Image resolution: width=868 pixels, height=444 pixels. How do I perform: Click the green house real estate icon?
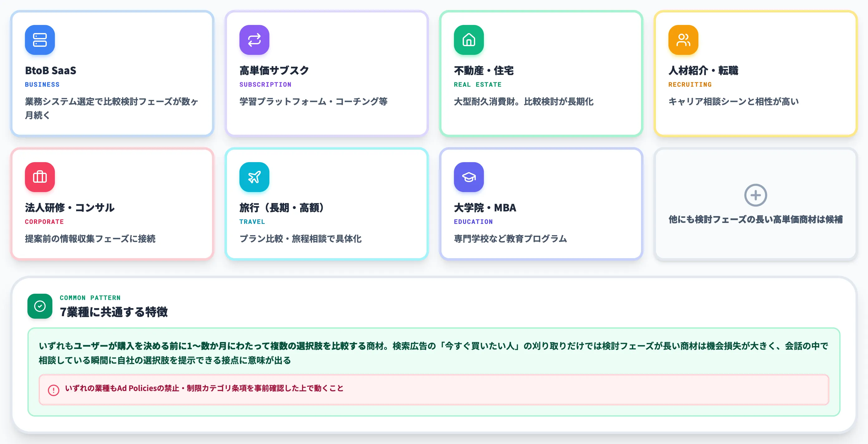click(469, 40)
